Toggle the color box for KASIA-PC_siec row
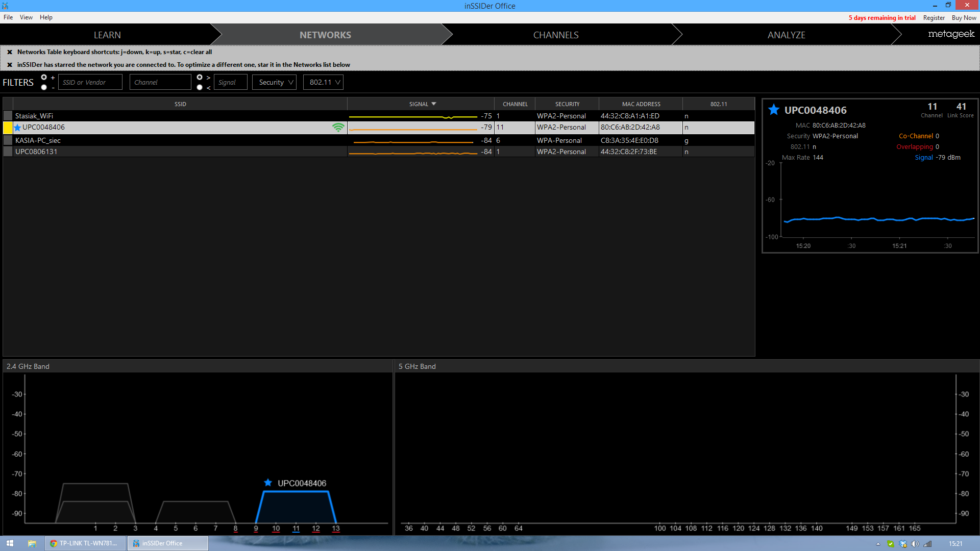Image resolution: width=980 pixels, height=551 pixels. (x=8, y=140)
